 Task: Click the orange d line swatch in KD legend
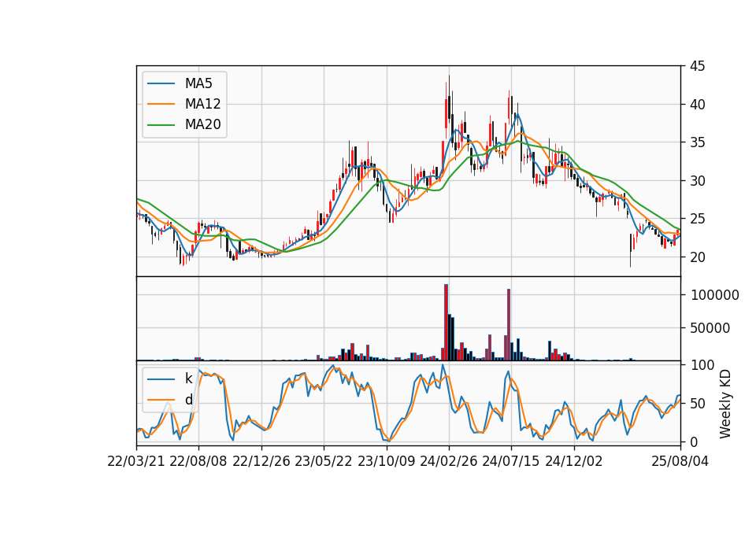pyautogui.click(x=161, y=400)
